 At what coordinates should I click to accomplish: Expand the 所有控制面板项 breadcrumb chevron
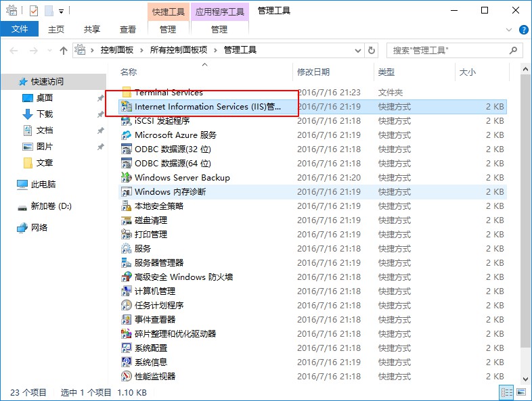(x=215, y=51)
